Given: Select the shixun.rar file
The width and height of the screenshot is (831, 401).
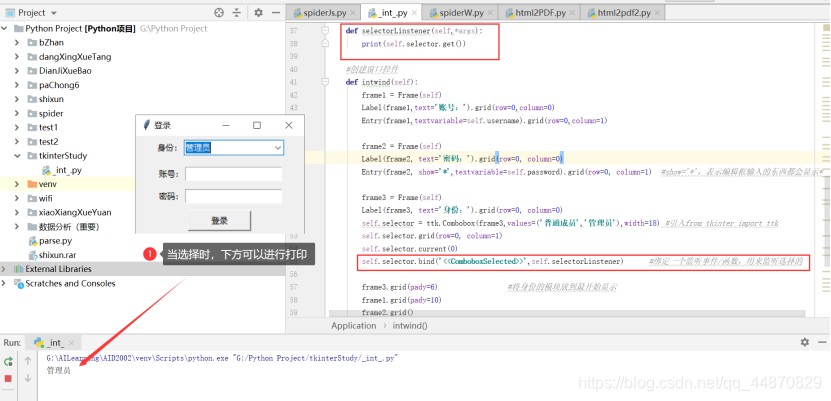Looking at the screenshot, I should (x=57, y=255).
